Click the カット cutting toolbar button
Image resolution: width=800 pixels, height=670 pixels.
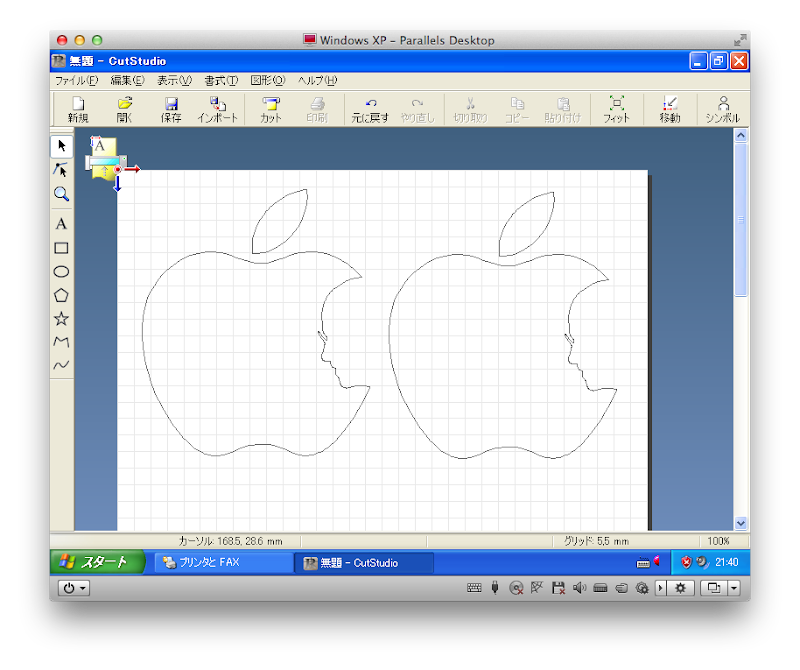pos(271,109)
